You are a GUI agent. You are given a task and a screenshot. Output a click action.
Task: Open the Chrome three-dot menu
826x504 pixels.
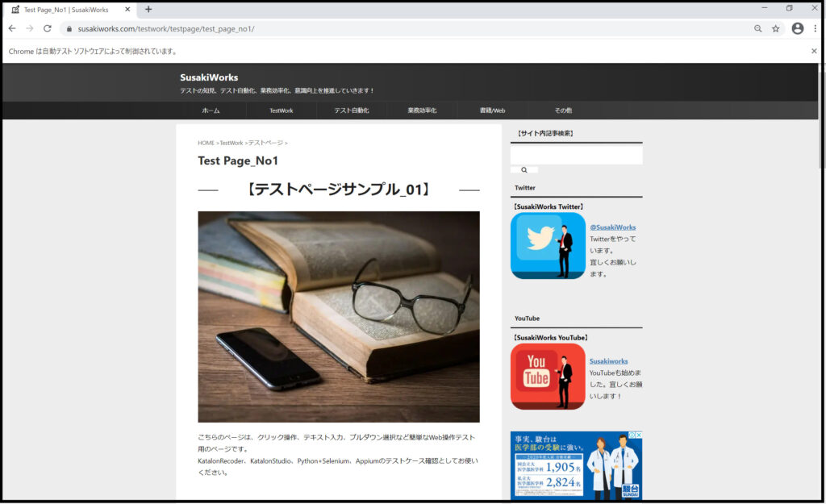coord(815,28)
